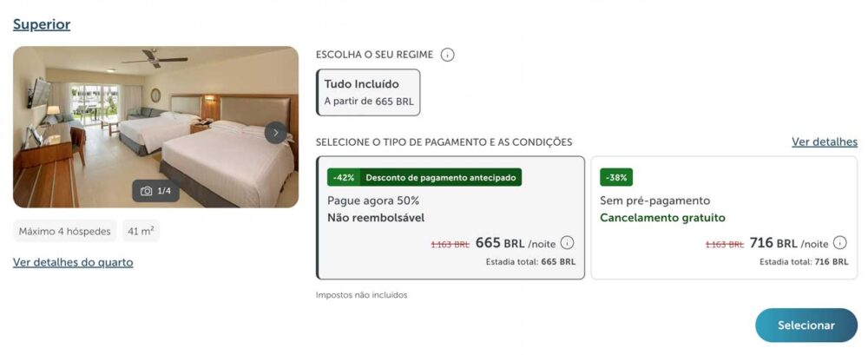Click the -42% discount badge
The image size is (868, 355).
(x=344, y=177)
